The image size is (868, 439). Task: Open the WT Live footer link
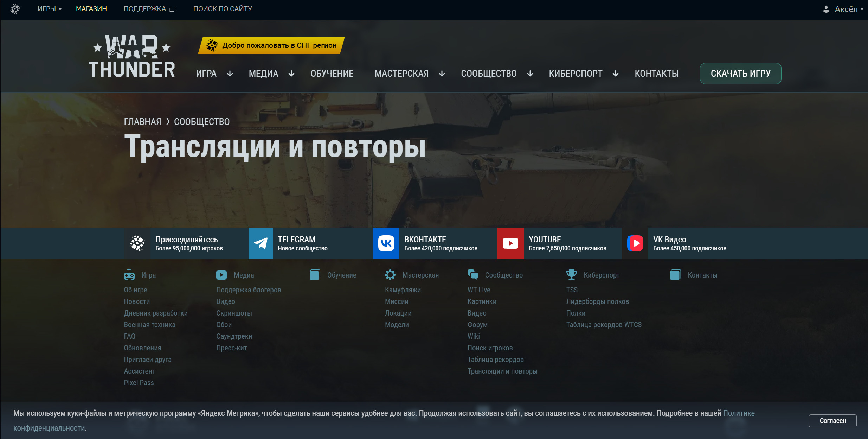point(479,290)
